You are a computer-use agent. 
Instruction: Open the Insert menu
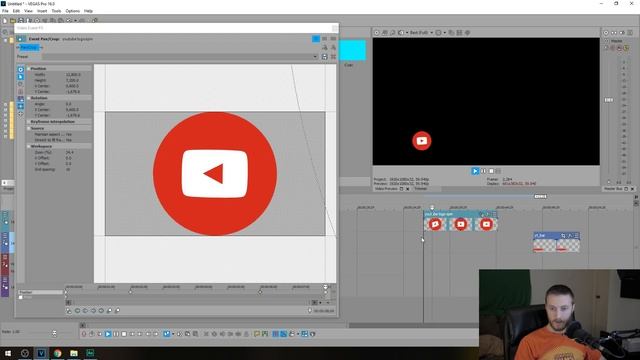click(x=42, y=11)
